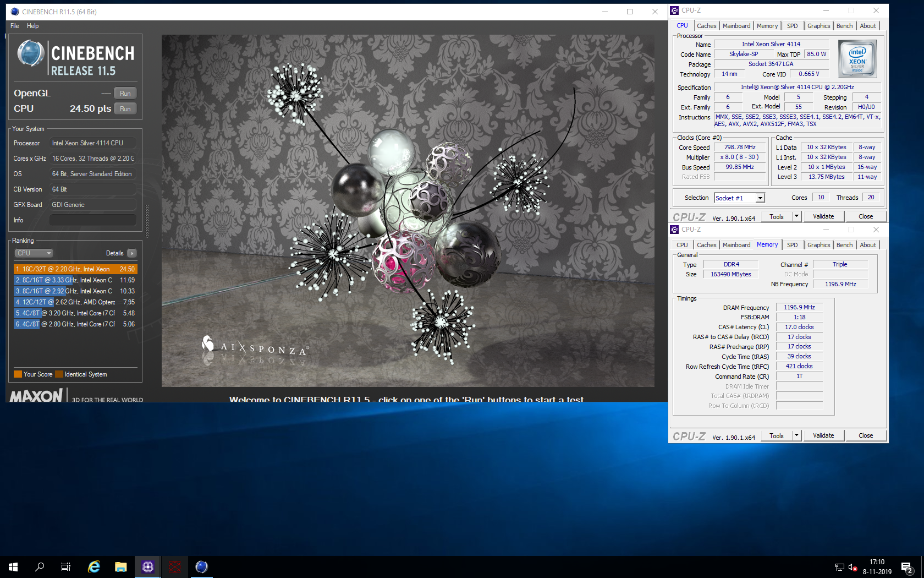
Task: Click the Details arrow button in Ranking
Action: tap(132, 253)
